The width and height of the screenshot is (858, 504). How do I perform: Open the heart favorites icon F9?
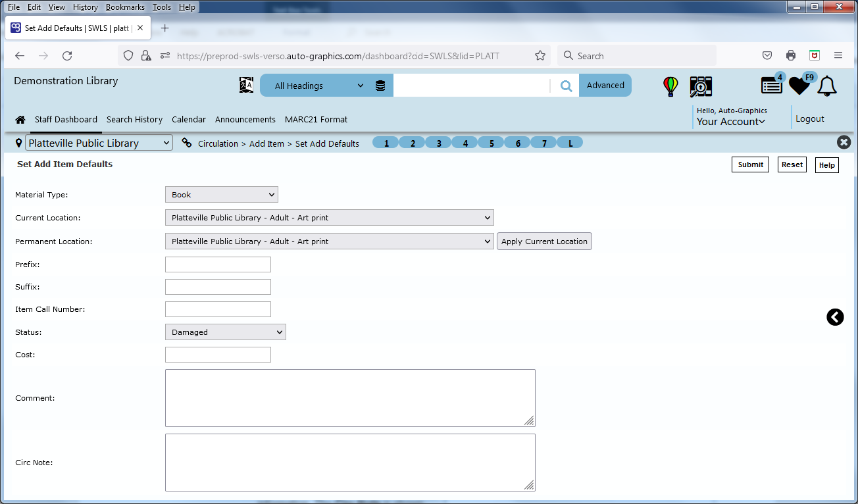click(800, 85)
